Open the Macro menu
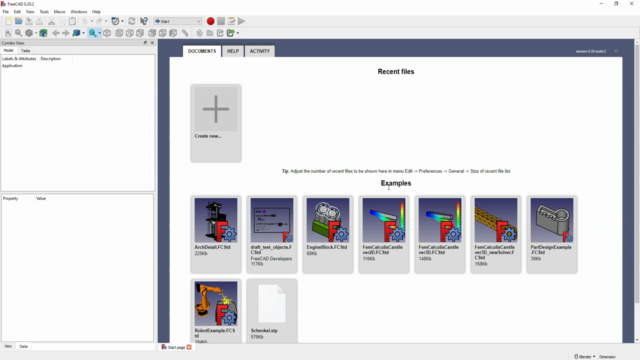Viewport: 640px width, 360px height. coord(59,12)
